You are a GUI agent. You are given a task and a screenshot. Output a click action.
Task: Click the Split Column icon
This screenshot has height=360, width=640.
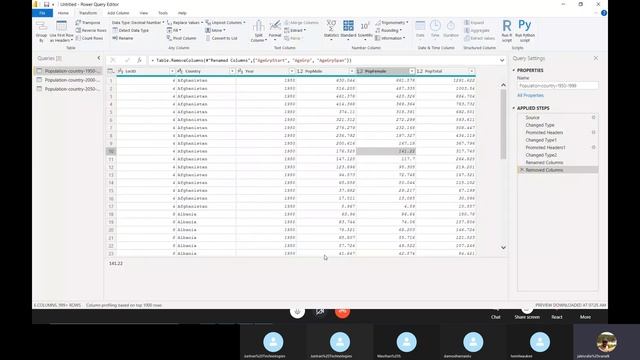258,27
